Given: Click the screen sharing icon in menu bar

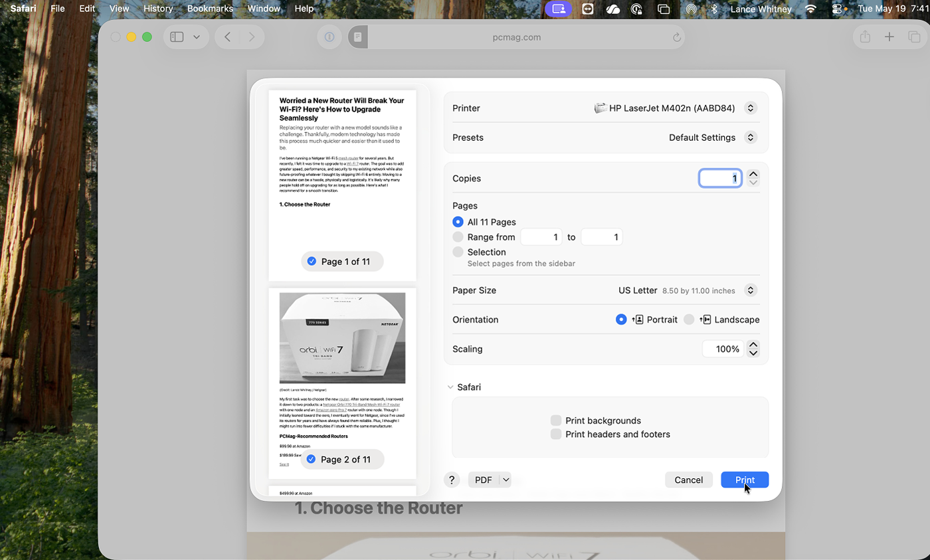Looking at the screenshot, I should click(559, 9).
